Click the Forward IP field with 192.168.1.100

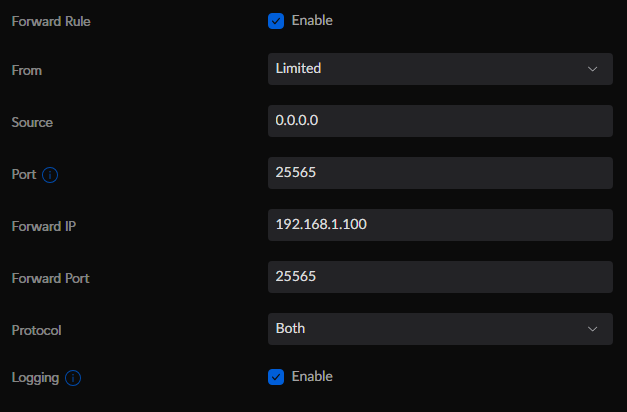439,225
